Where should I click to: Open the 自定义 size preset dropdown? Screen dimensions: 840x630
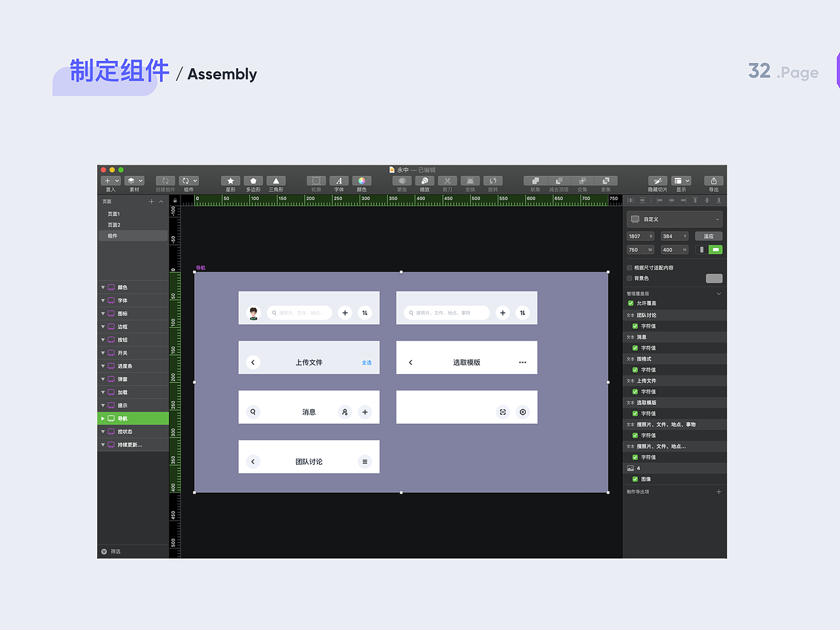tap(674, 219)
